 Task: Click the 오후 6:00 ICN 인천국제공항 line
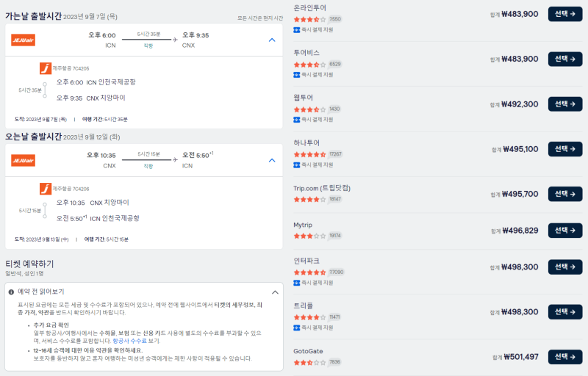[96, 82]
